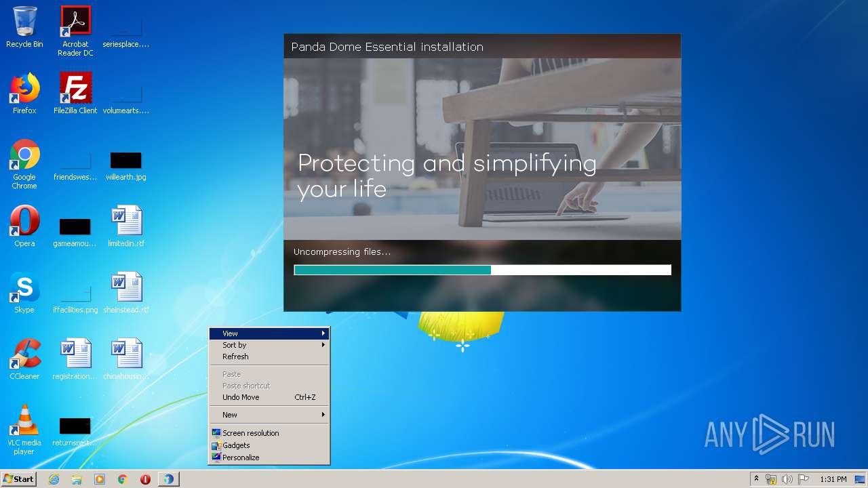
Task: Open the Sort by submenu
Action: (269, 345)
